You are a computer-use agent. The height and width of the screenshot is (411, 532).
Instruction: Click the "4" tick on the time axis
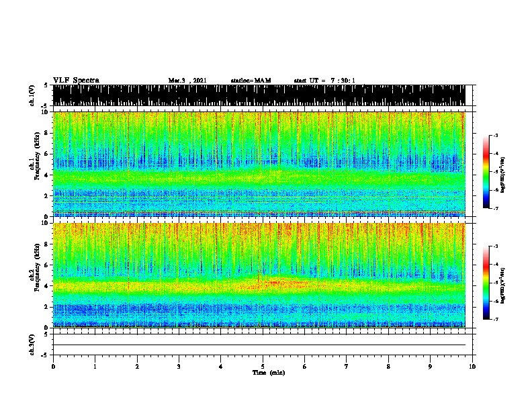tap(221, 367)
